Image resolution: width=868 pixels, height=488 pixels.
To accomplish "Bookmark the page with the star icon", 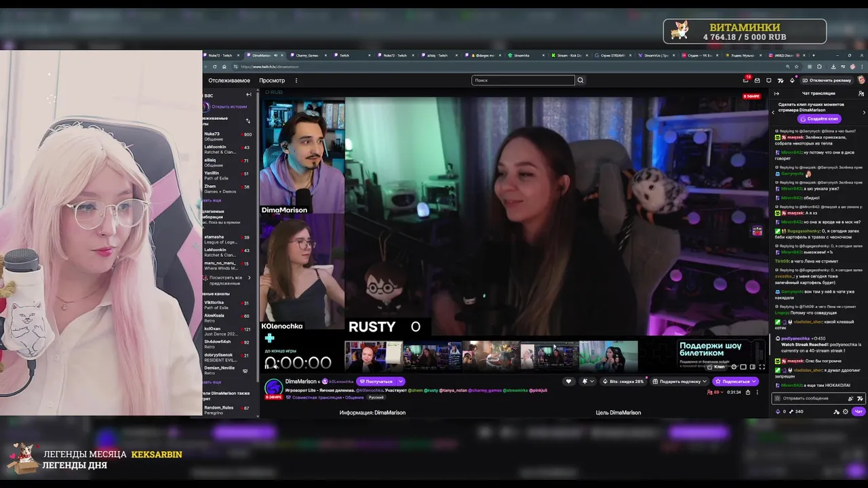I will (796, 66).
